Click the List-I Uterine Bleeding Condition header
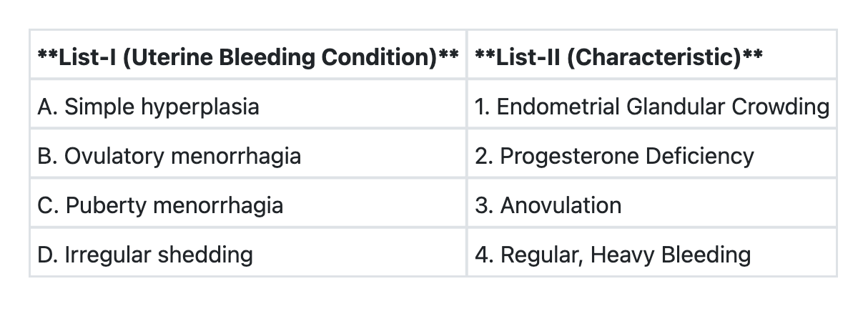Image resolution: width=868 pixels, height=329 pixels. [x=247, y=57]
